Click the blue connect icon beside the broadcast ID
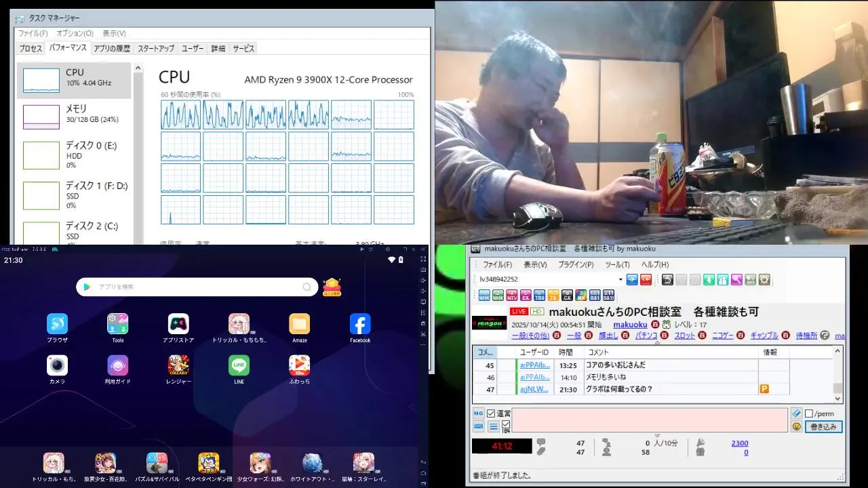This screenshot has width=868, height=488. pyautogui.click(x=632, y=279)
